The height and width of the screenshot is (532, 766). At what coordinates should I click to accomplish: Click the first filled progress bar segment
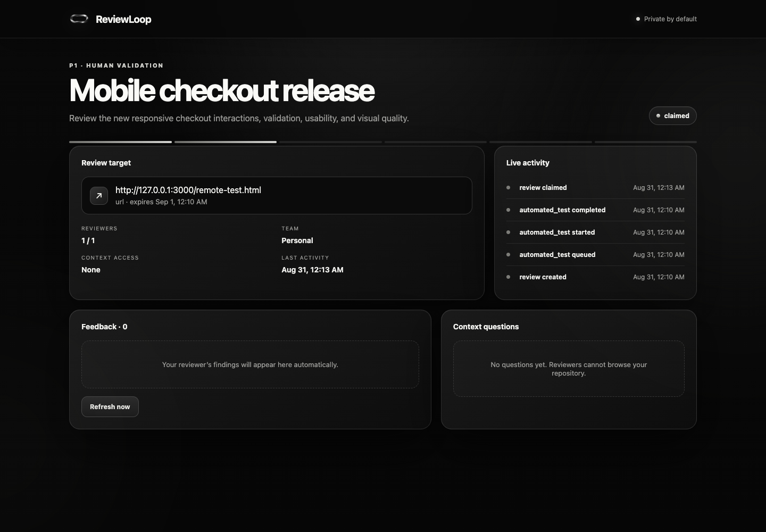(120, 142)
